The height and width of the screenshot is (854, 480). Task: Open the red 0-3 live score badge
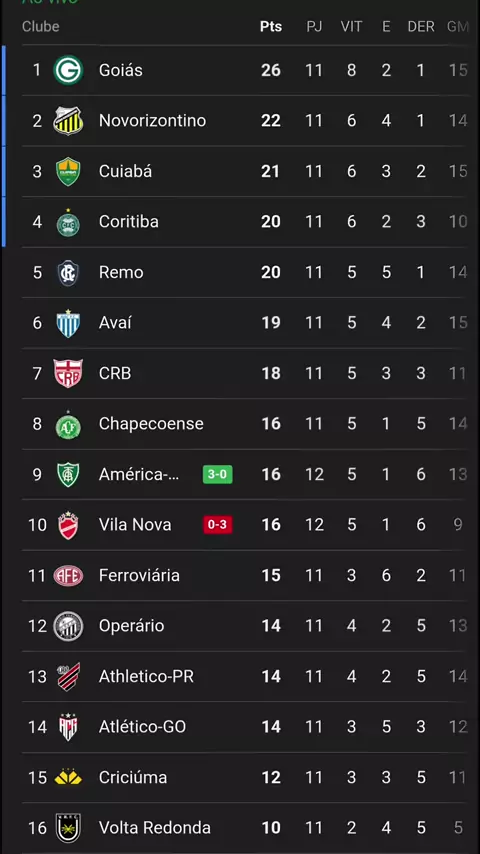point(217,525)
